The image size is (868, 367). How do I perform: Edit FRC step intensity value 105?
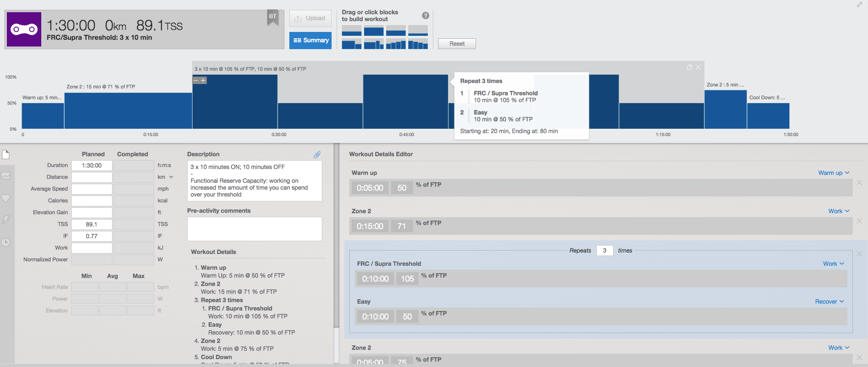[x=407, y=279]
